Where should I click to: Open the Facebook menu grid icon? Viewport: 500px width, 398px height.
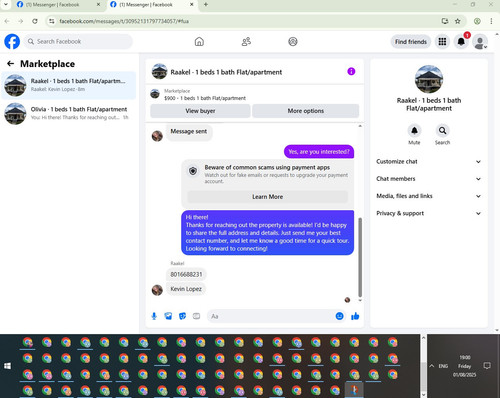[442, 42]
